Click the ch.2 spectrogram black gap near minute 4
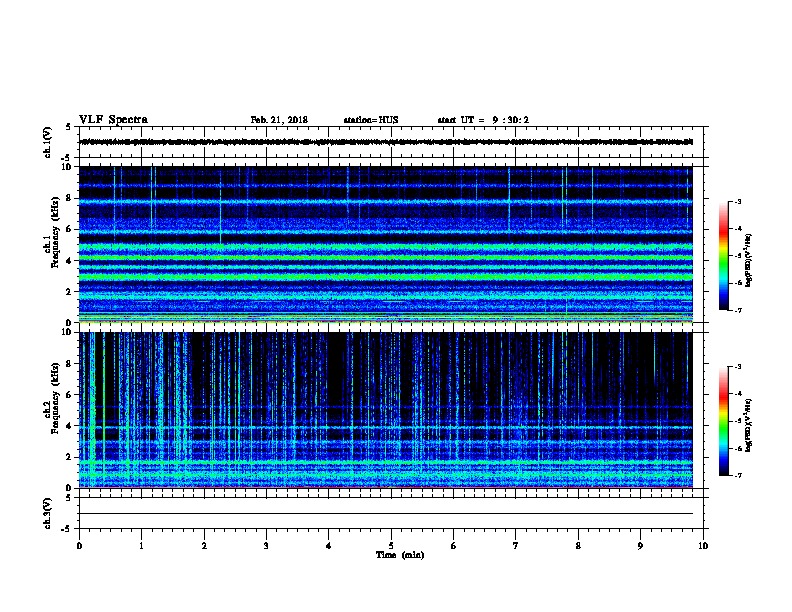The image size is (792, 612). (x=337, y=369)
